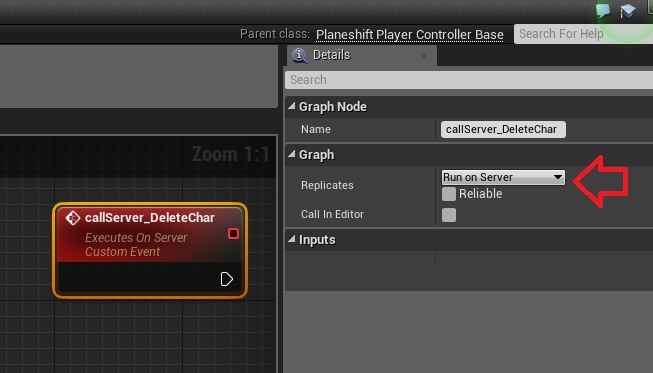The height and width of the screenshot is (373, 653).
Task: Close the Details tab
Action: (x=424, y=56)
